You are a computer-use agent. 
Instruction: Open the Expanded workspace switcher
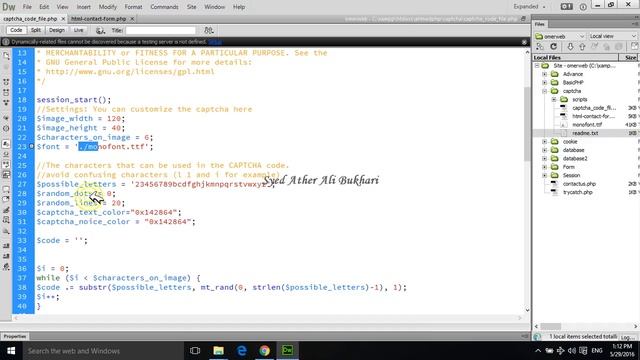pos(529,7)
